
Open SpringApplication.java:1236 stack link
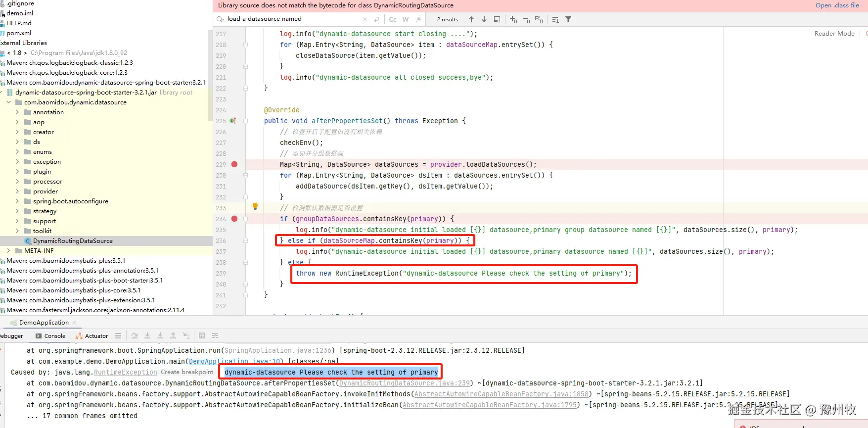[x=278, y=350]
